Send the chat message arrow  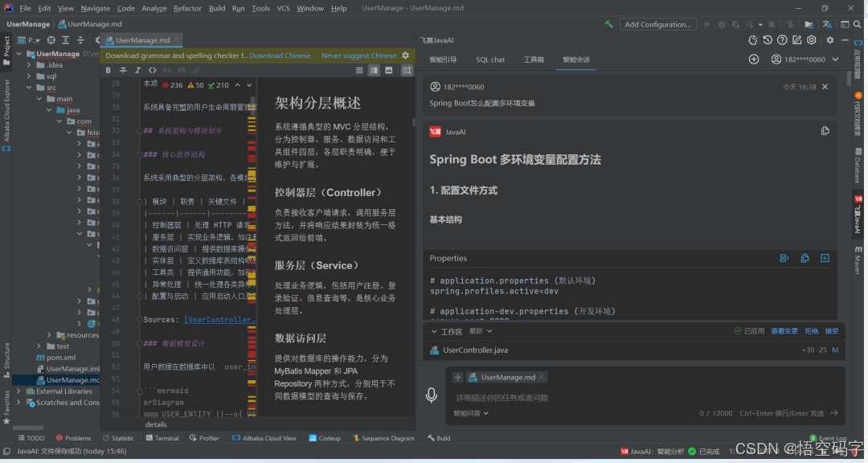point(833,413)
